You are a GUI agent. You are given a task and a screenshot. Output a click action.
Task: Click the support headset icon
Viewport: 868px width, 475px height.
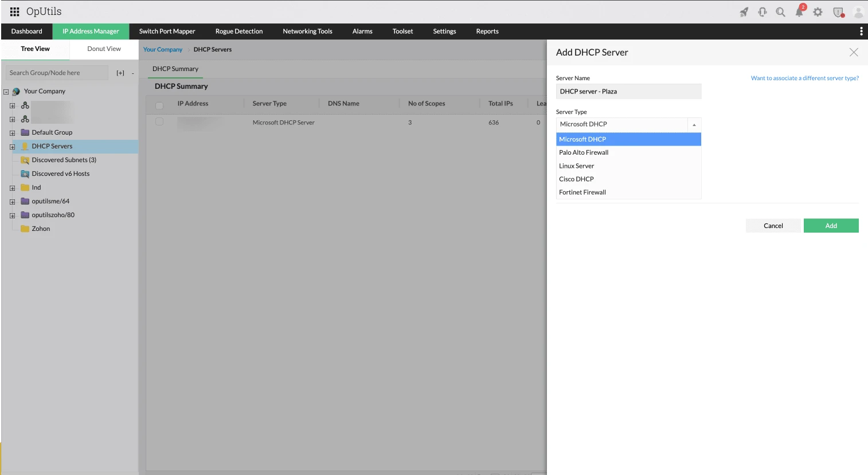click(762, 11)
